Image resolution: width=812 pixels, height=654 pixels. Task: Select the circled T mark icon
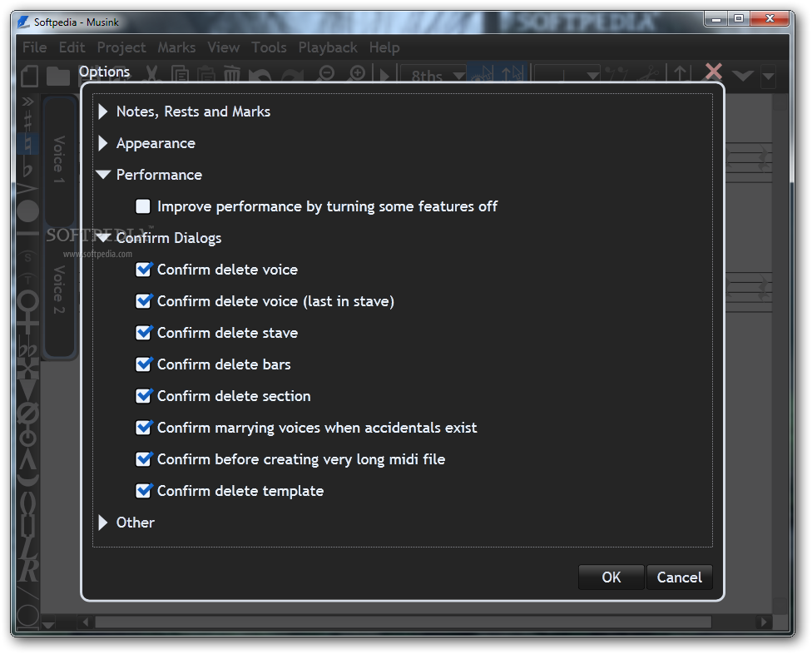coord(27,280)
